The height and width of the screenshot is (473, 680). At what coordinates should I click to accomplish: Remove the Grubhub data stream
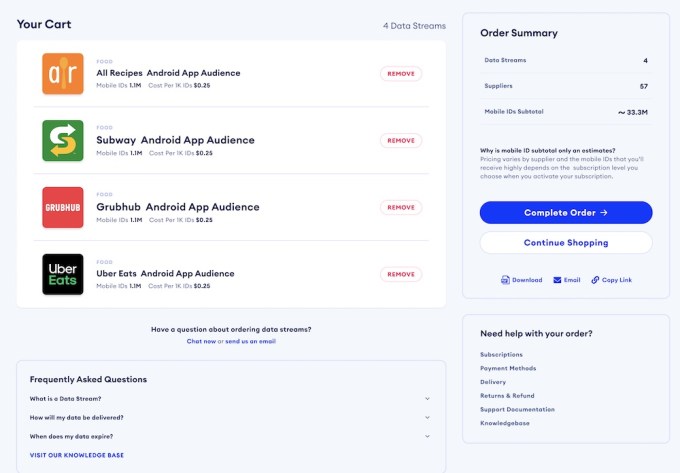pyautogui.click(x=401, y=207)
